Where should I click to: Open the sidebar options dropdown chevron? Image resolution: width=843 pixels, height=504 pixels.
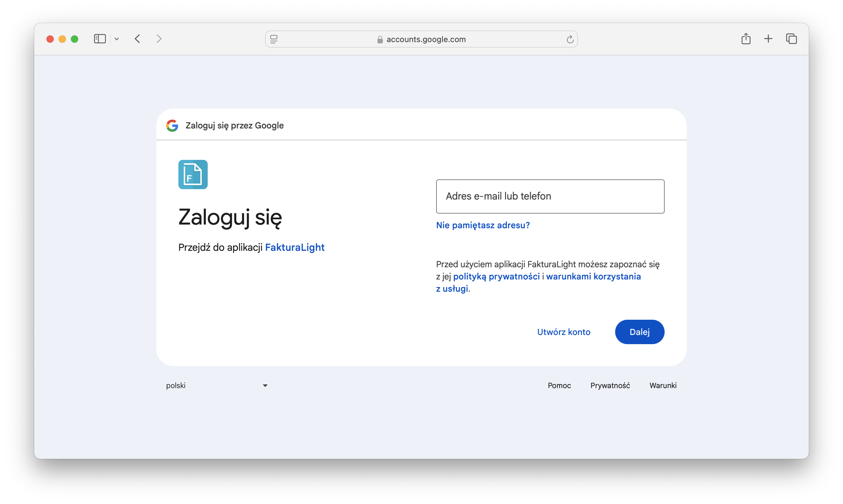click(x=117, y=39)
